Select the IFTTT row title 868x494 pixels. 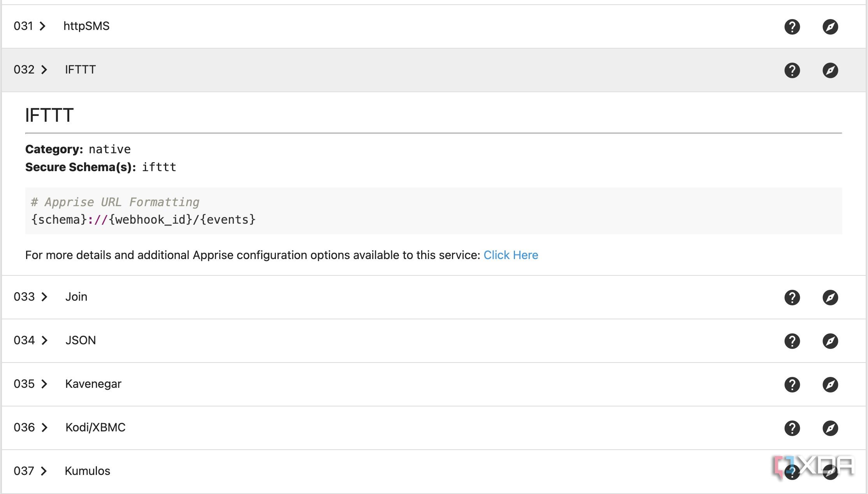point(80,70)
